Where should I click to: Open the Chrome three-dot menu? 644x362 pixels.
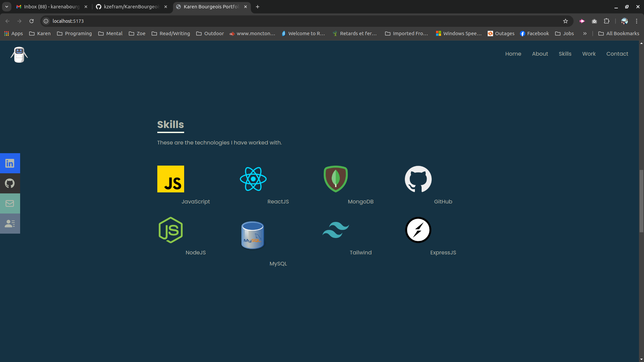637,21
